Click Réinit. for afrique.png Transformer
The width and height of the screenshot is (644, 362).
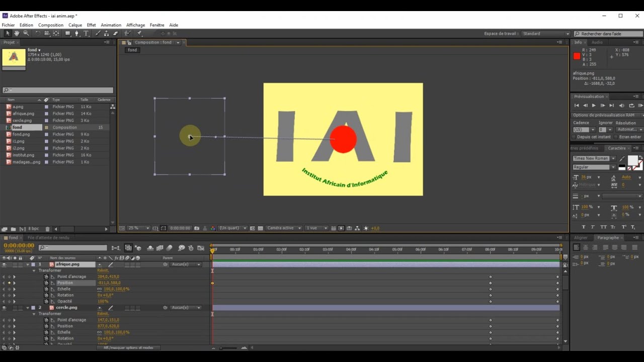[x=103, y=270]
